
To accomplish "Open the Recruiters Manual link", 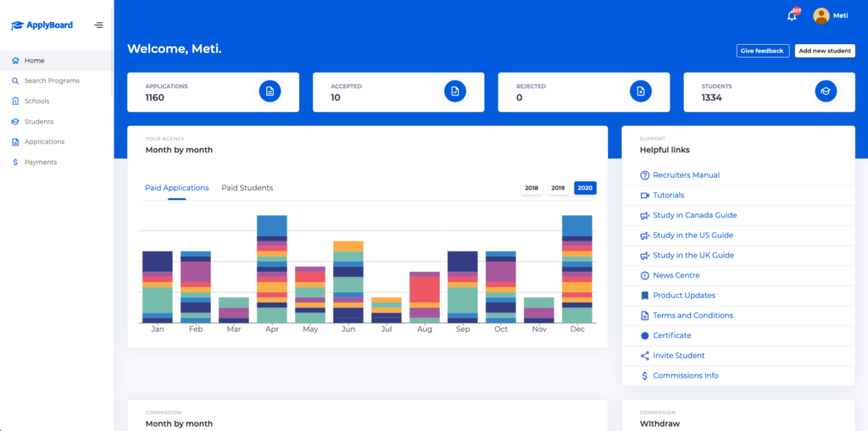I will pos(686,175).
